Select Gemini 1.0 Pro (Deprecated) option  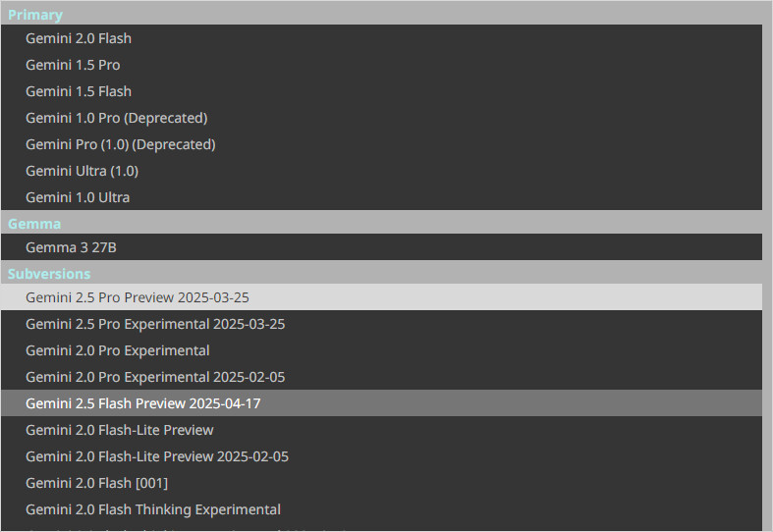[x=116, y=118]
